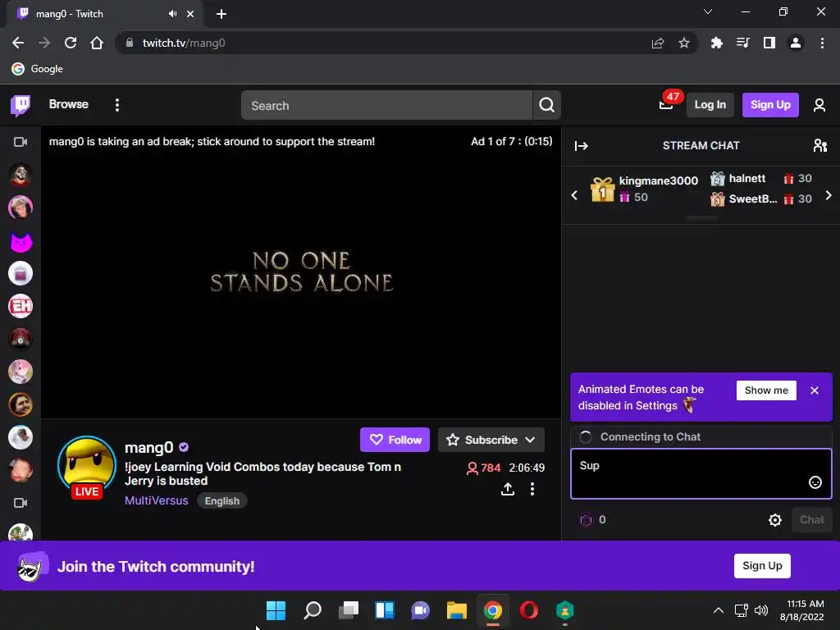Viewport: 840px width, 630px height.
Task: Click the English language tag
Action: (x=221, y=501)
